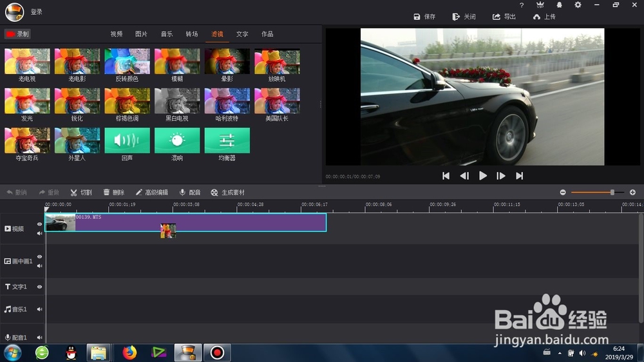Select the 哈利波特 filter
Viewport: 644px width, 362px height.
tap(227, 100)
